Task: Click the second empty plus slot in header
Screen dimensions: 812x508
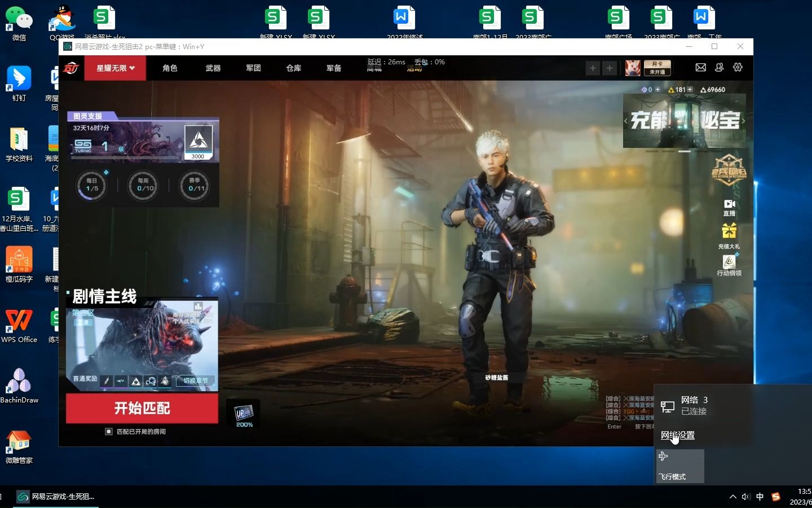Action: click(610, 68)
